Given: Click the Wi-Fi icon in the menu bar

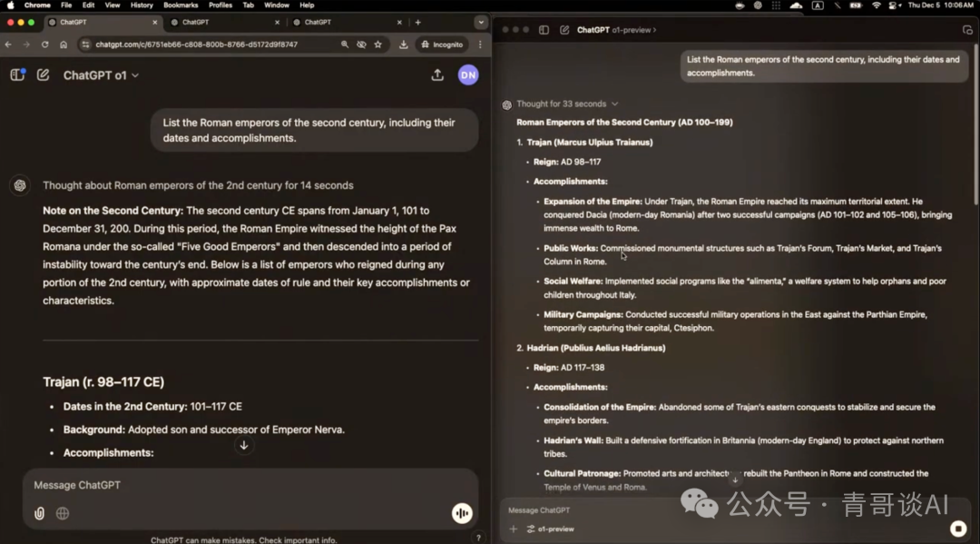Looking at the screenshot, I should (876, 5).
